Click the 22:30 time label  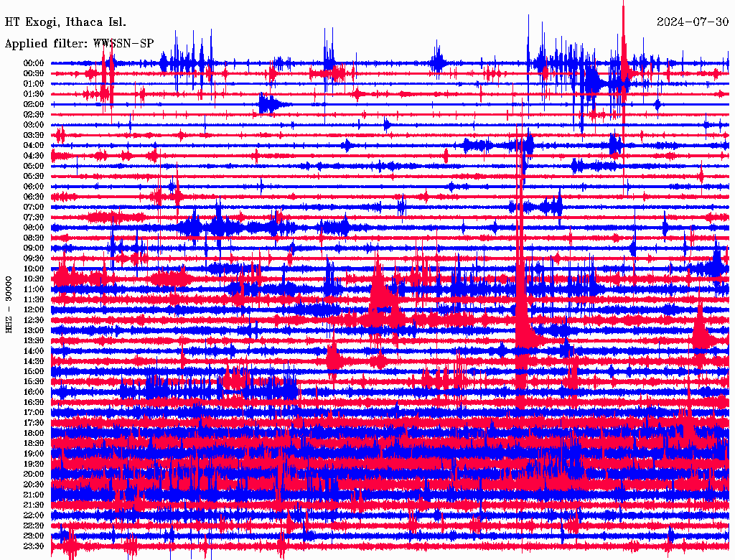(x=34, y=526)
